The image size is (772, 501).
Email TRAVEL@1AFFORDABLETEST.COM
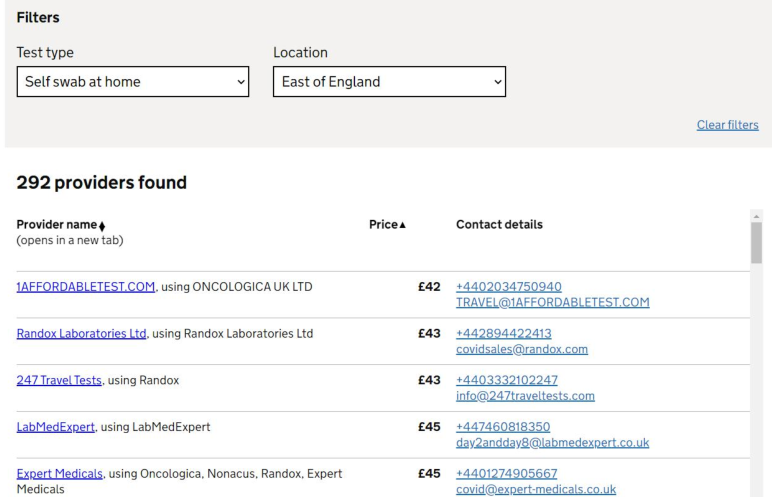point(553,302)
